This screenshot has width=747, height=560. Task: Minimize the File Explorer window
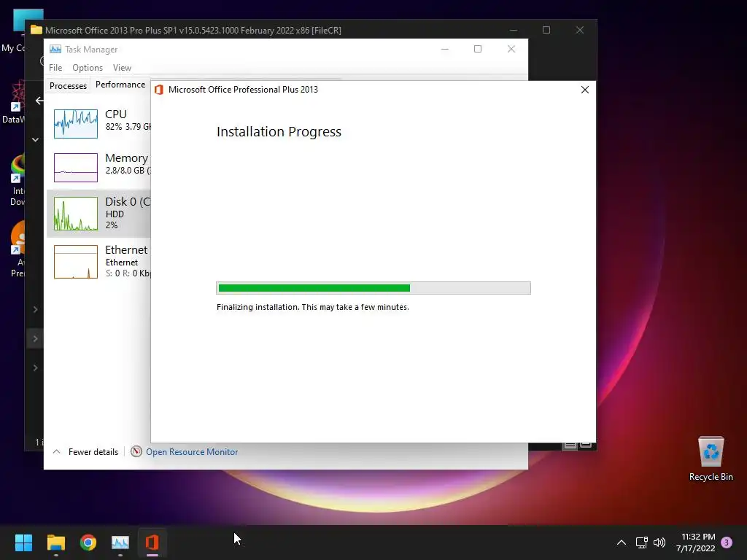513,30
